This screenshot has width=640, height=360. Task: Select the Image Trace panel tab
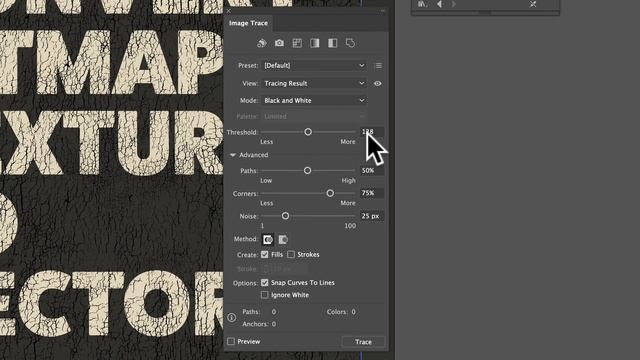click(x=248, y=23)
